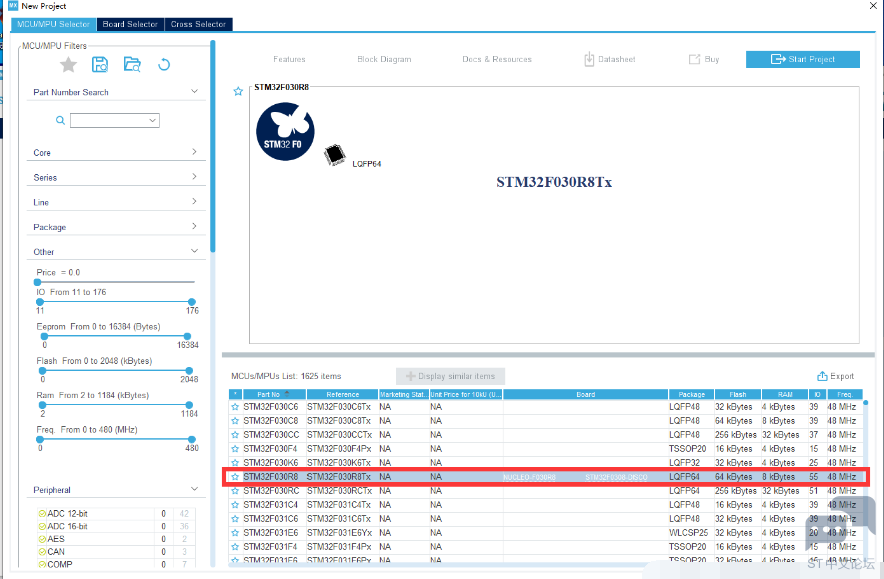This screenshot has width=884, height=579.
Task: Expand the Line filter section
Action: [194, 201]
